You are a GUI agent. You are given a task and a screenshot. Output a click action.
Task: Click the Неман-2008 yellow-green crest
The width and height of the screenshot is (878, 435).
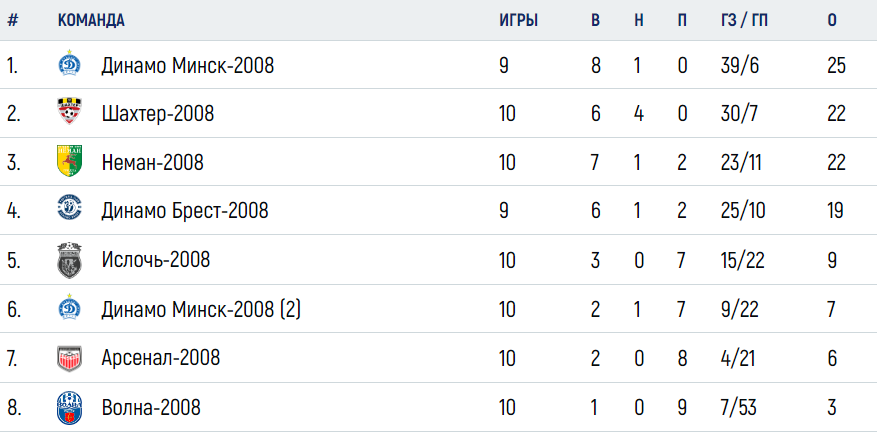[x=69, y=161]
